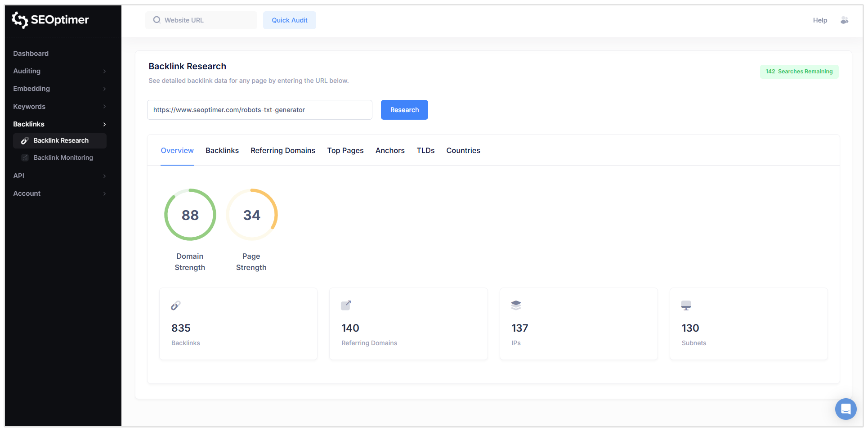Start a Quick Audit
This screenshot has width=868, height=432.
tap(289, 20)
